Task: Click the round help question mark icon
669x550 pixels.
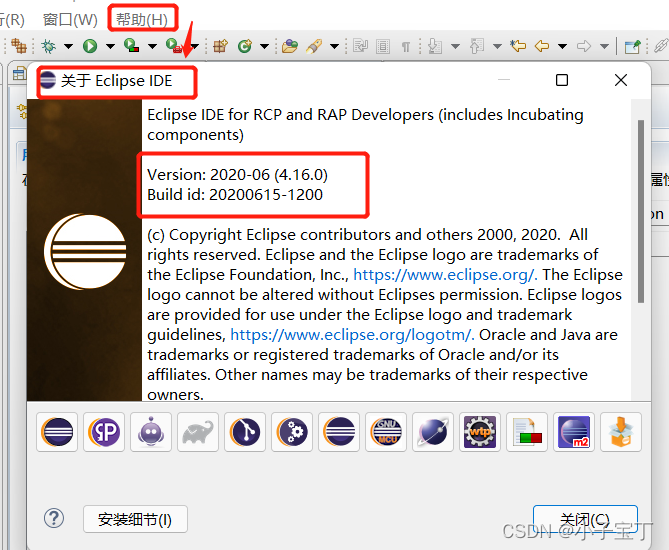Action: click(x=54, y=518)
